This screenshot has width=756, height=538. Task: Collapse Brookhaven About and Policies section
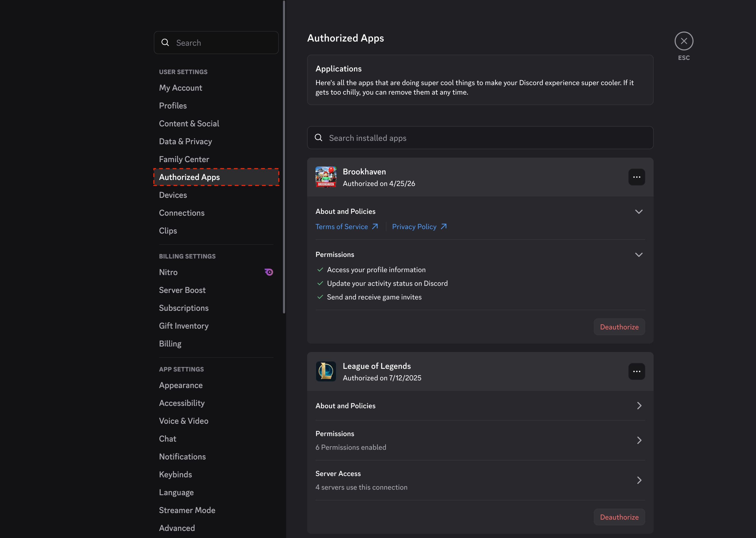point(639,211)
